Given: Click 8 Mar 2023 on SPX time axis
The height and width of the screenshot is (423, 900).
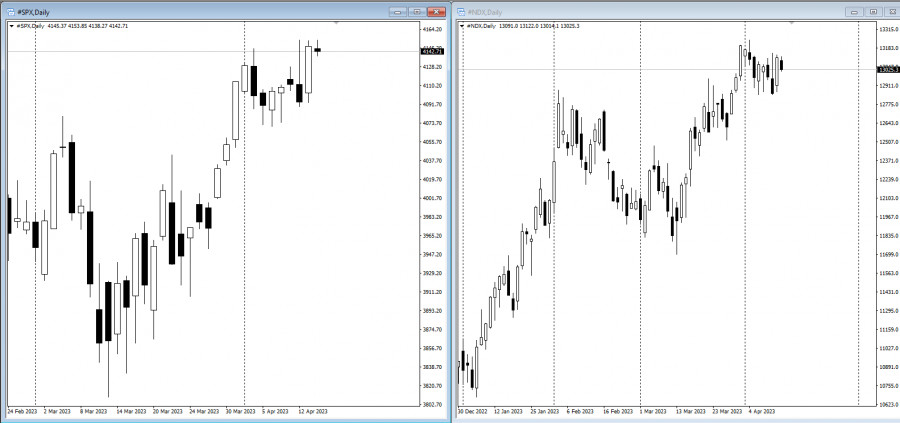Looking at the screenshot, I should [93, 412].
